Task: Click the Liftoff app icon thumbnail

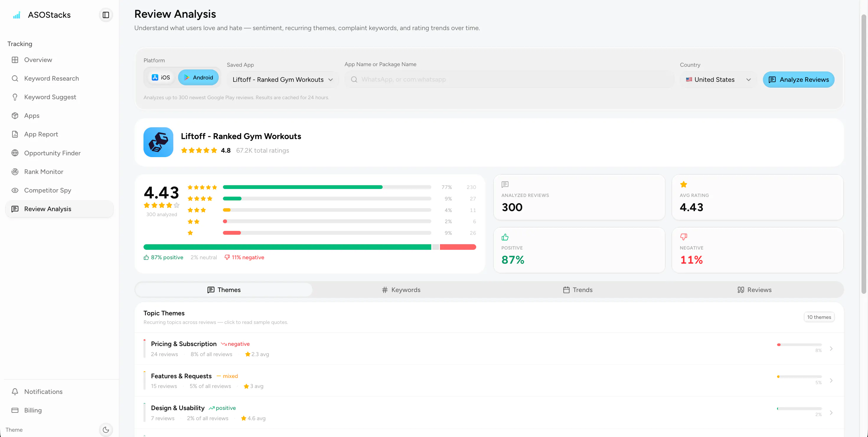Action: pos(158,142)
